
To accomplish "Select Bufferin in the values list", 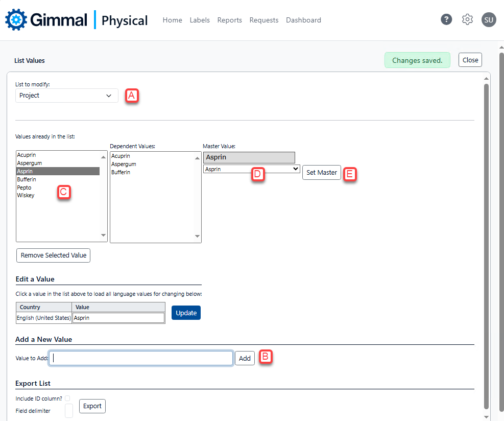I will point(26,179).
